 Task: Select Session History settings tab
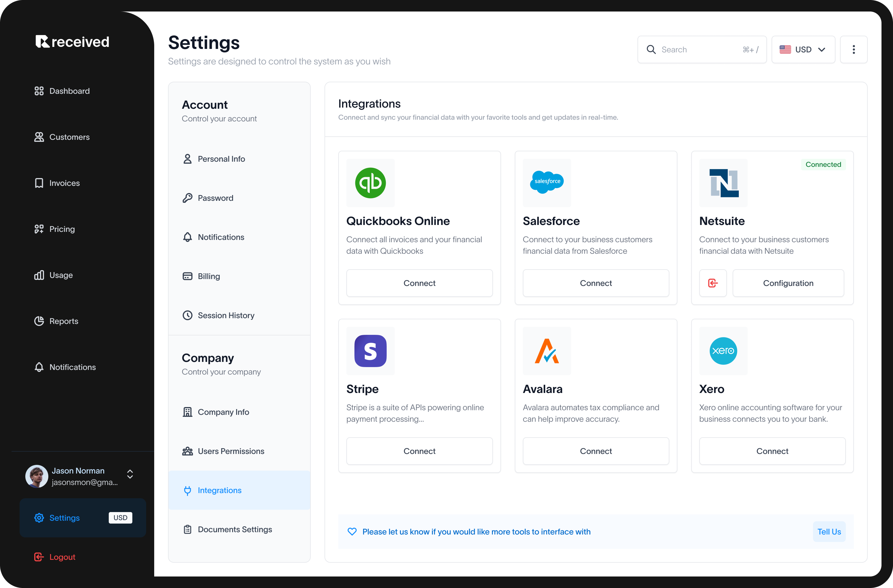(226, 315)
